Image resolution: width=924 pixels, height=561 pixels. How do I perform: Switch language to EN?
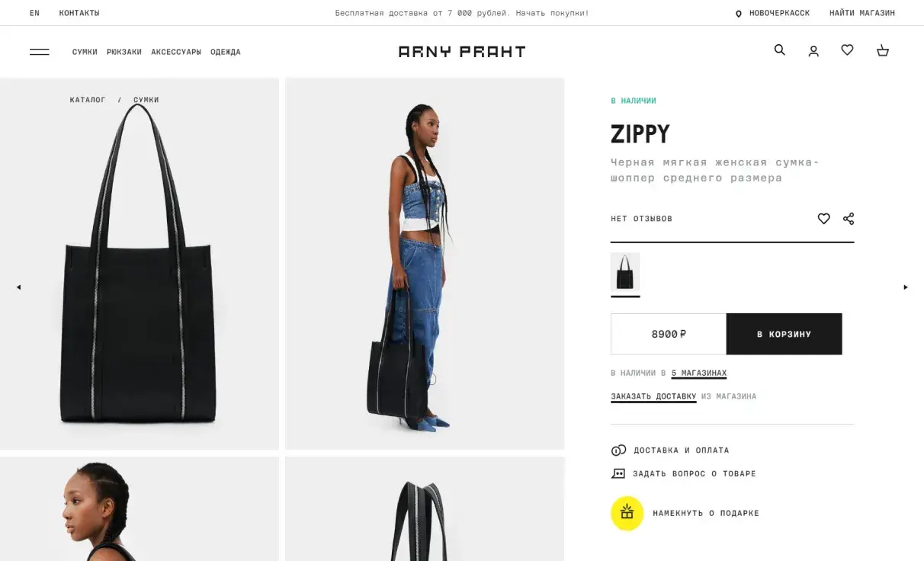pyautogui.click(x=34, y=13)
